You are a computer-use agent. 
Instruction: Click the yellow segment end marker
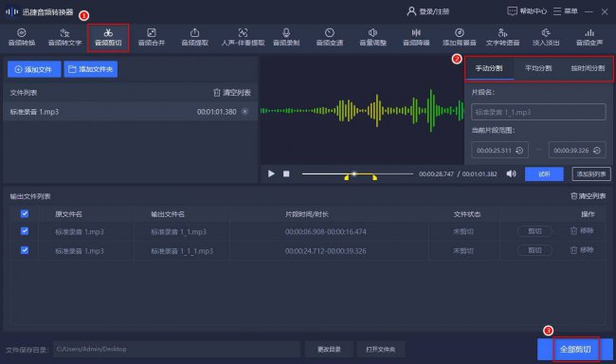[374, 177]
